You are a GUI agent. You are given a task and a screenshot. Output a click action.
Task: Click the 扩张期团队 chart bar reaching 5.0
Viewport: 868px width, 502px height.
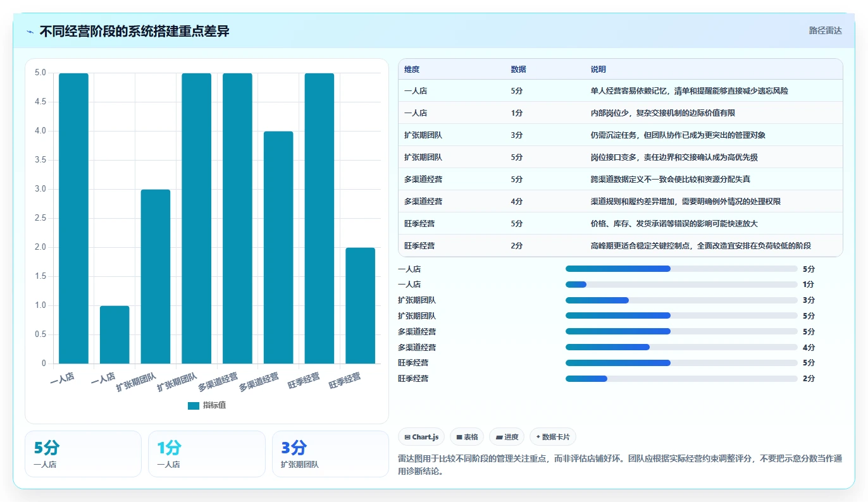[197, 218]
